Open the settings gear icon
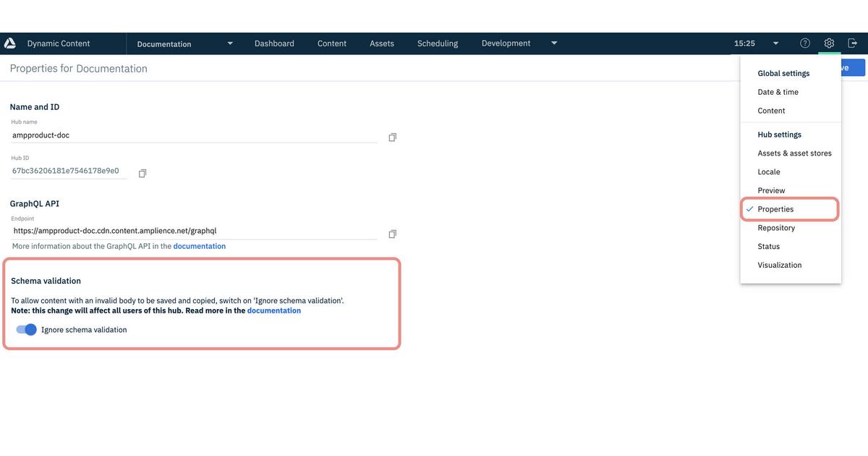 829,43
